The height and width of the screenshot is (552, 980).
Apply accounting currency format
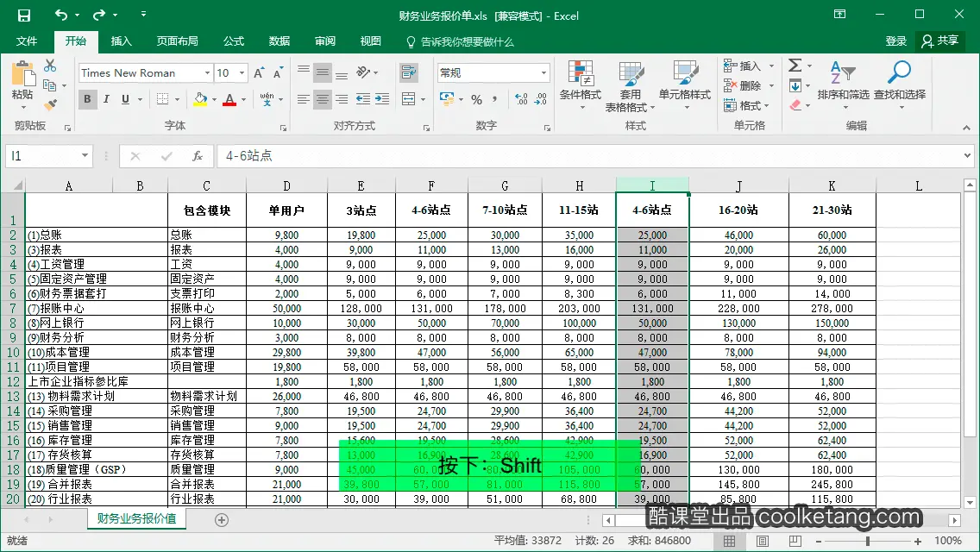coord(447,99)
